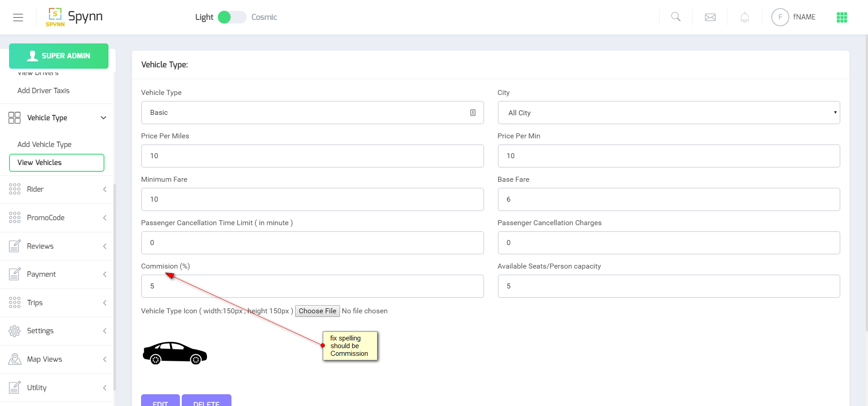Viewport: 868px width, 406px height.
Task: Open Add Vehicle Type menu item
Action: coord(44,145)
